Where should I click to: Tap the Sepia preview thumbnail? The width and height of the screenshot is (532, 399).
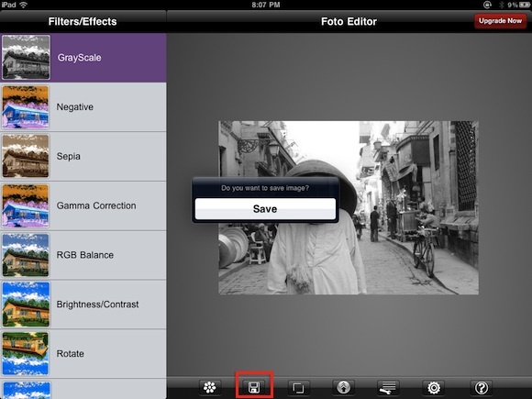26,157
